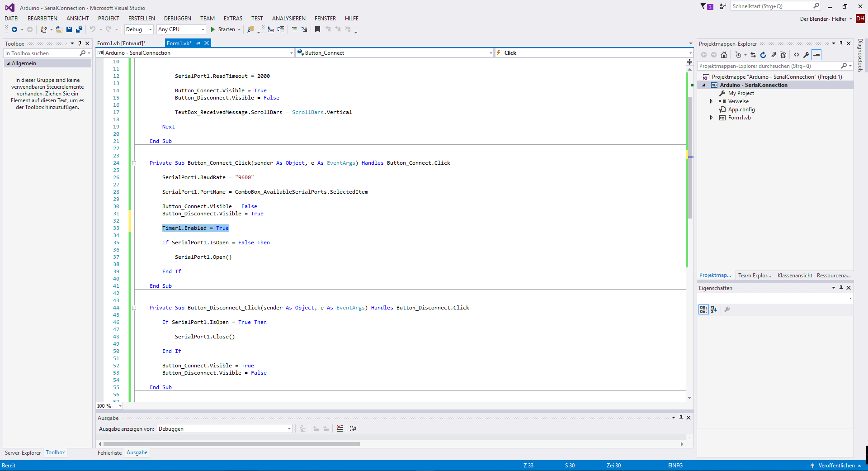Screen dimensions: 868x471
Task: Refresh the Projektmappen-Explorer
Action: [763, 55]
